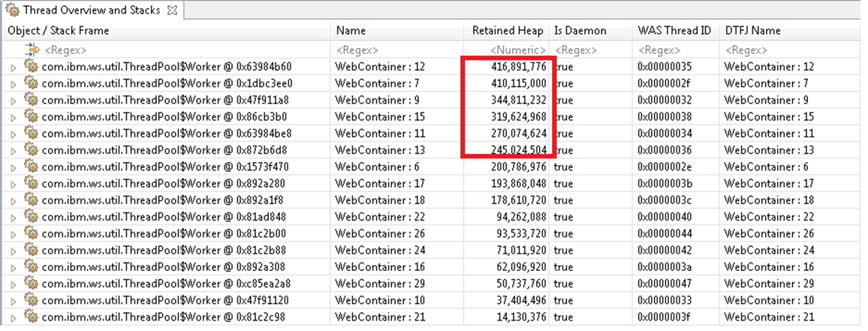Image resolution: width=868 pixels, height=331 pixels.
Task: Expand the ThreadPool$Worker @ 0x47f911a8 row
Action: (12, 100)
